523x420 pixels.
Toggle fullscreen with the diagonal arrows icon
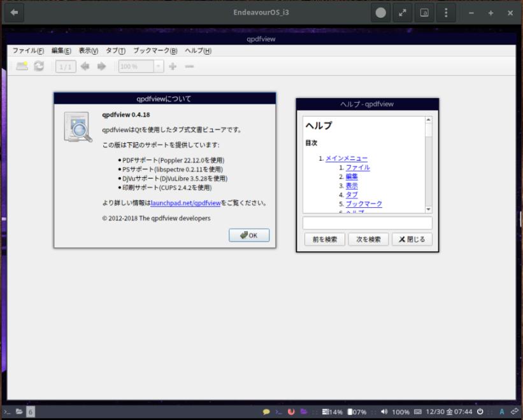click(x=403, y=13)
